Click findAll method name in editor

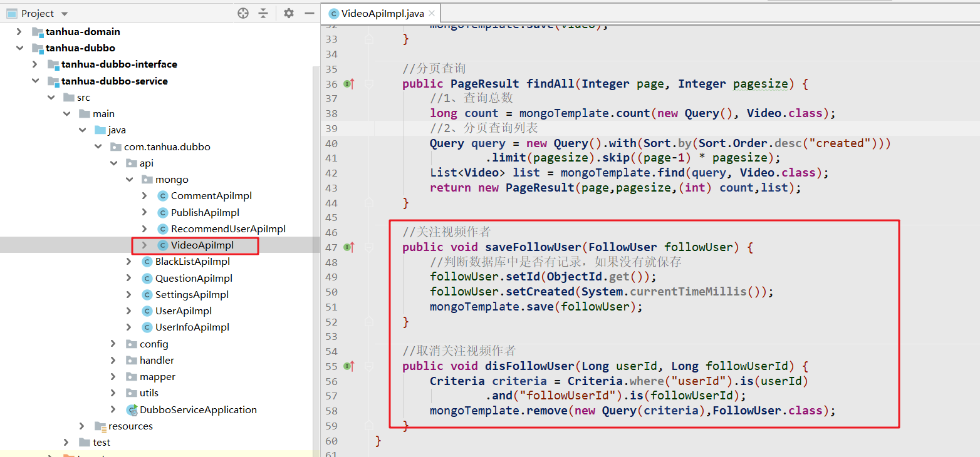pos(550,83)
